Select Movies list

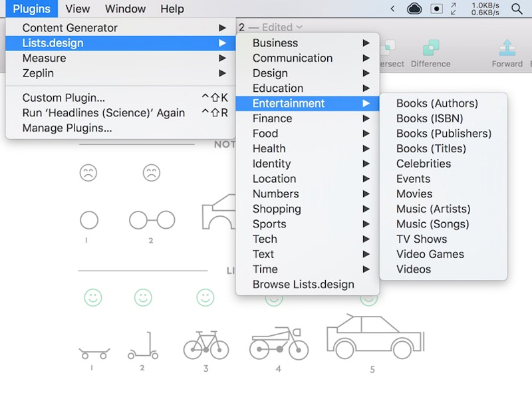click(444, 194)
